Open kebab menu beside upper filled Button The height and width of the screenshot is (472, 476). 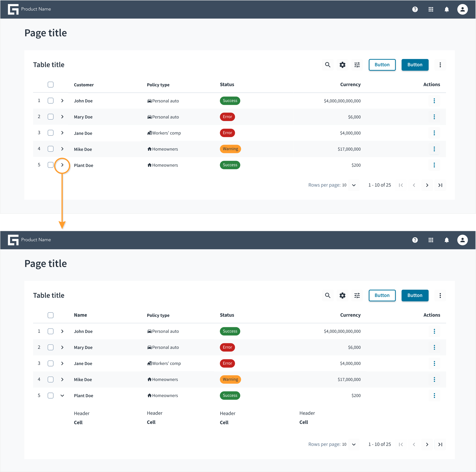coord(440,65)
